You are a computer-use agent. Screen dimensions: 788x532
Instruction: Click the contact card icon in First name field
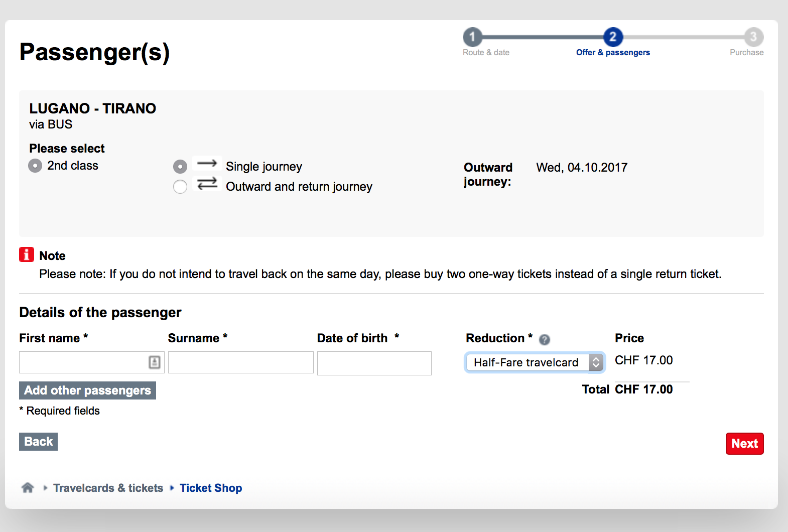pyautogui.click(x=155, y=362)
